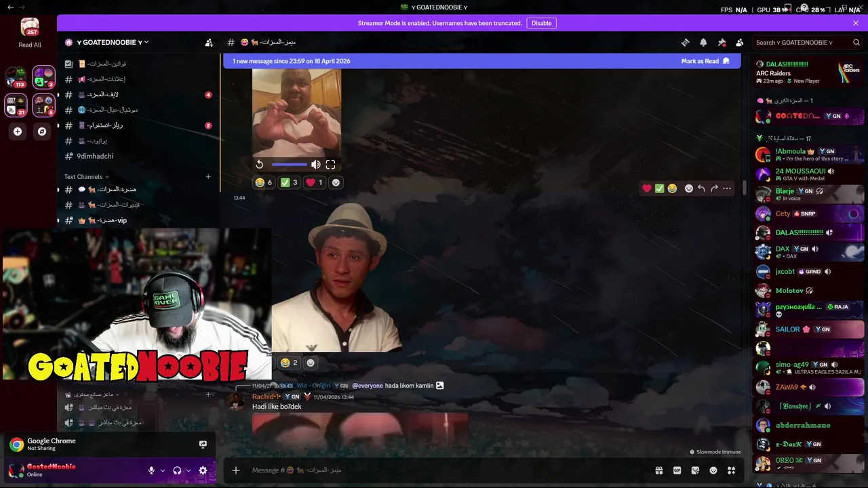Add a server with the plus button
The width and height of the screenshot is (868, 488).
18,131
